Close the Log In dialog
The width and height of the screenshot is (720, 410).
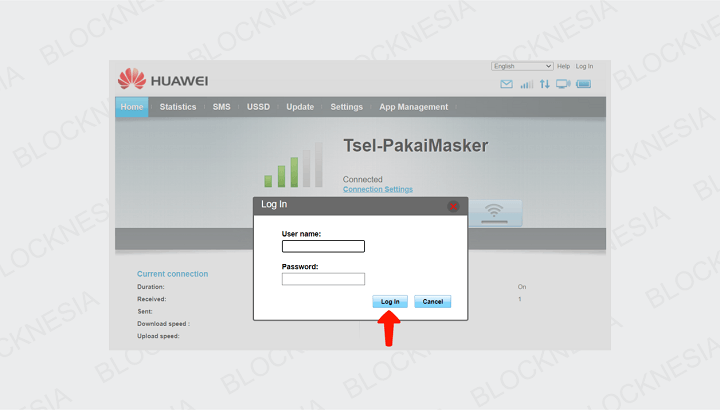(453, 207)
